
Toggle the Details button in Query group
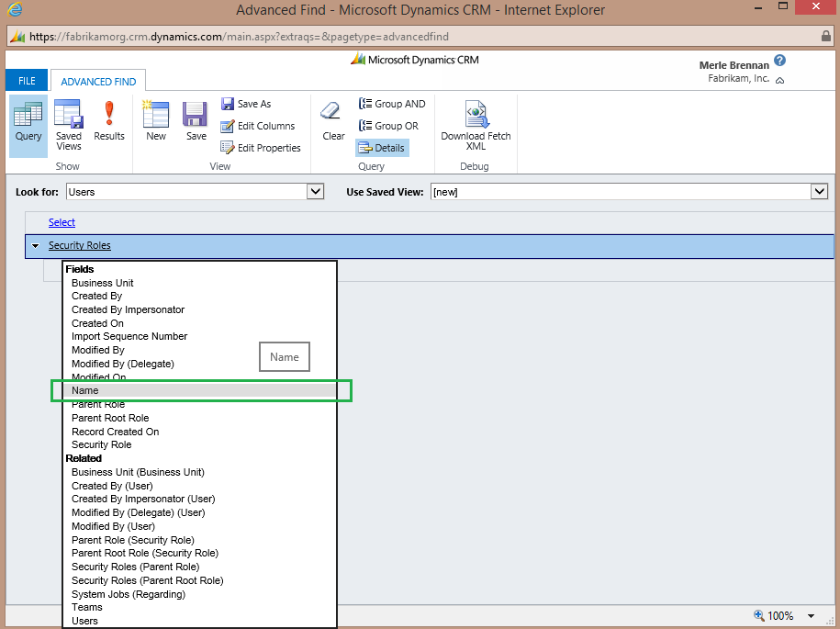pyautogui.click(x=382, y=148)
